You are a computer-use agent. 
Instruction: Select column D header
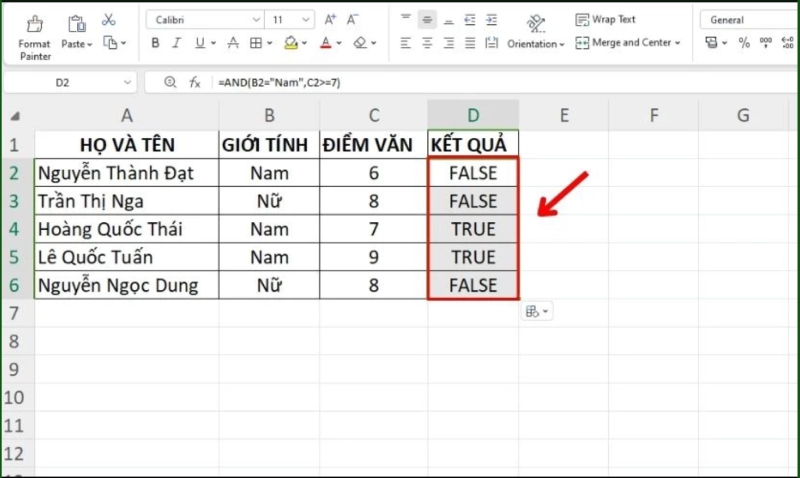point(473,115)
